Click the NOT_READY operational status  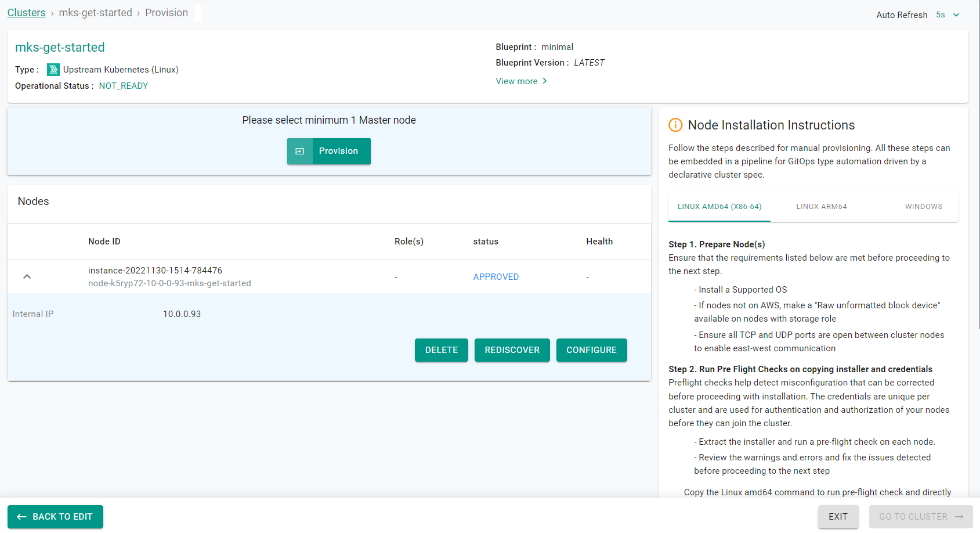coord(124,86)
